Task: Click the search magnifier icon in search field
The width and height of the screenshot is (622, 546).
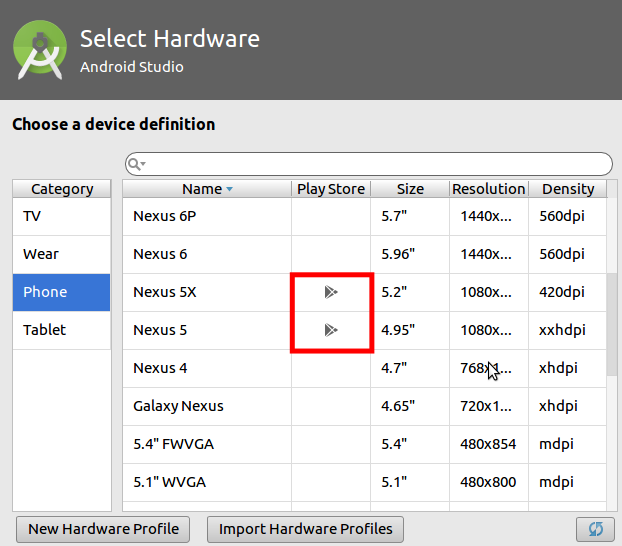Action: pyautogui.click(x=135, y=164)
